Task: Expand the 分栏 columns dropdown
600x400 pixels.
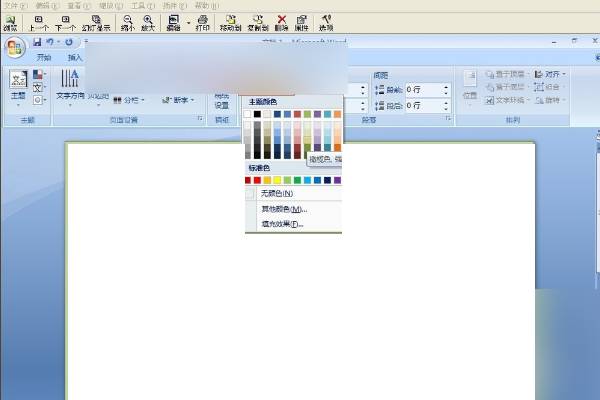Action: (x=129, y=100)
